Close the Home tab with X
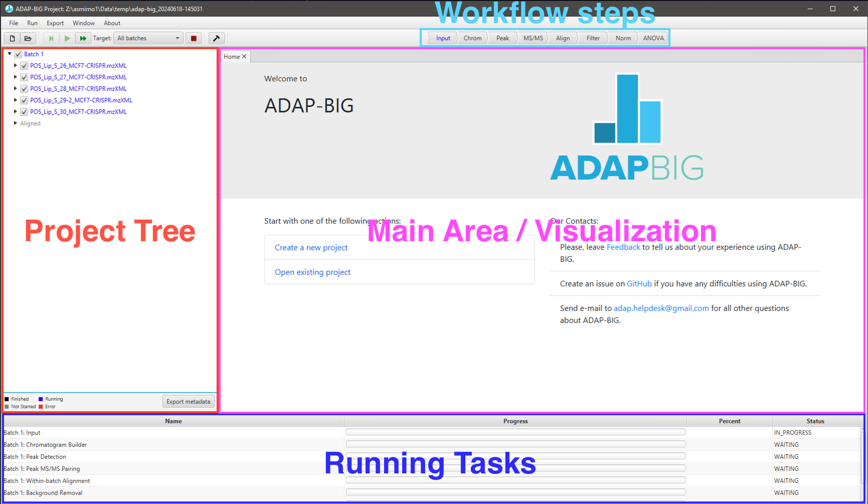The width and height of the screenshot is (868, 504). [x=244, y=57]
